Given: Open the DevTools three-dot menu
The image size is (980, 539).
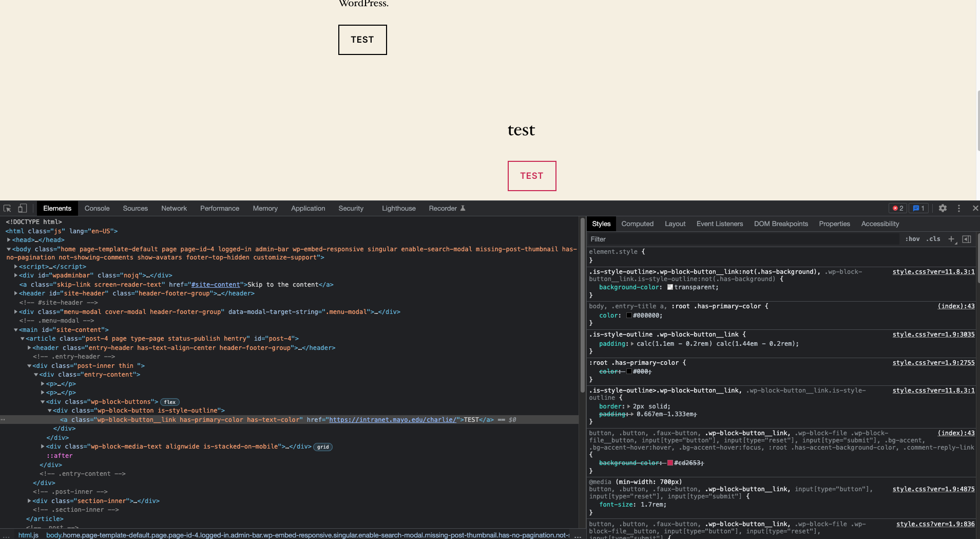Looking at the screenshot, I should point(959,208).
